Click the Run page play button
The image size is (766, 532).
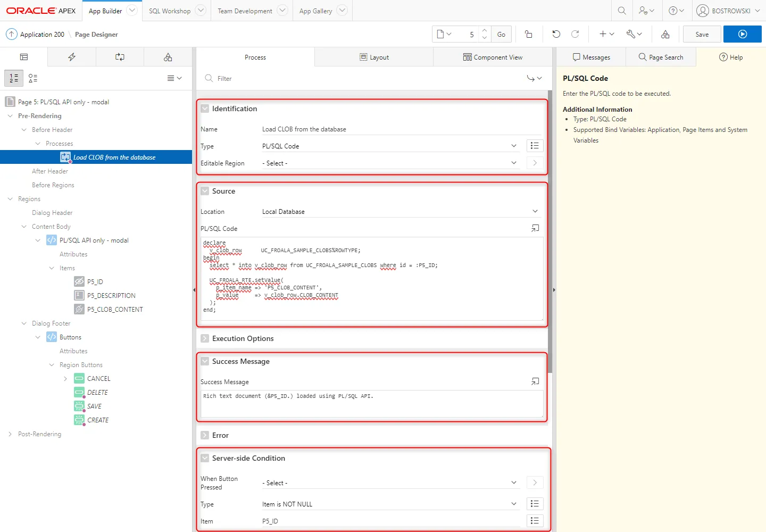pyautogui.click(x=742, y=34)
